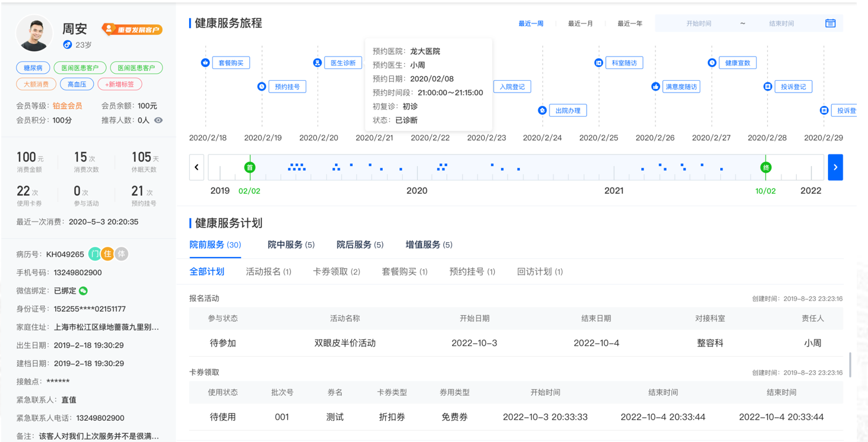Open the 卡券领取 sub-tab
The image size is (868, 442).
(336, 272)
